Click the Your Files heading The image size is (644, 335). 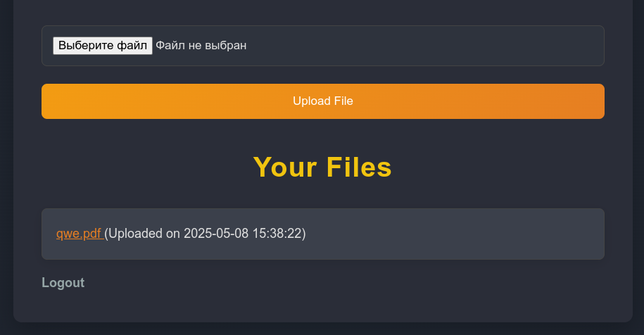pos(322,167)
